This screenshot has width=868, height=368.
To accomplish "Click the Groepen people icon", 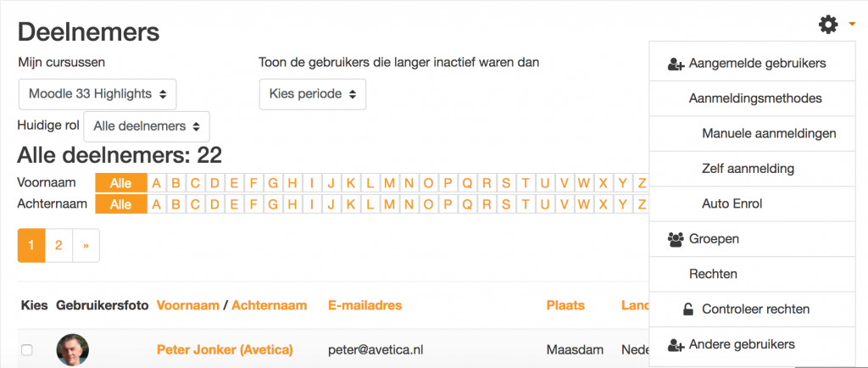I will click(676, 240).
